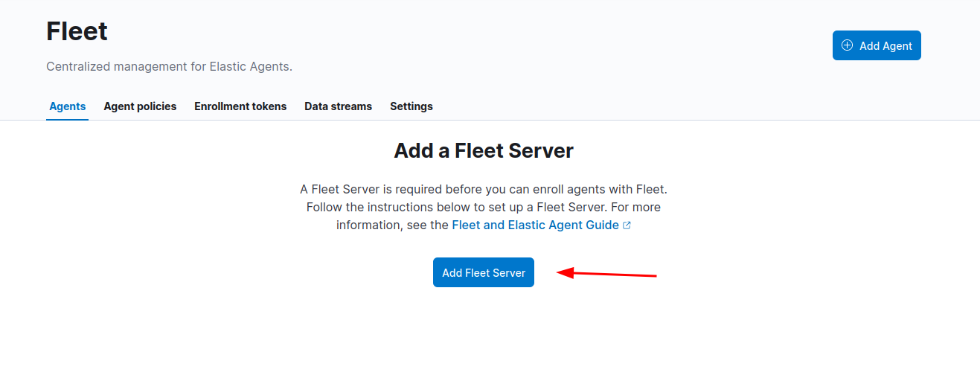Open the Enrollment tokens tab
Viewport: 980px width, 378px height.
240,106
